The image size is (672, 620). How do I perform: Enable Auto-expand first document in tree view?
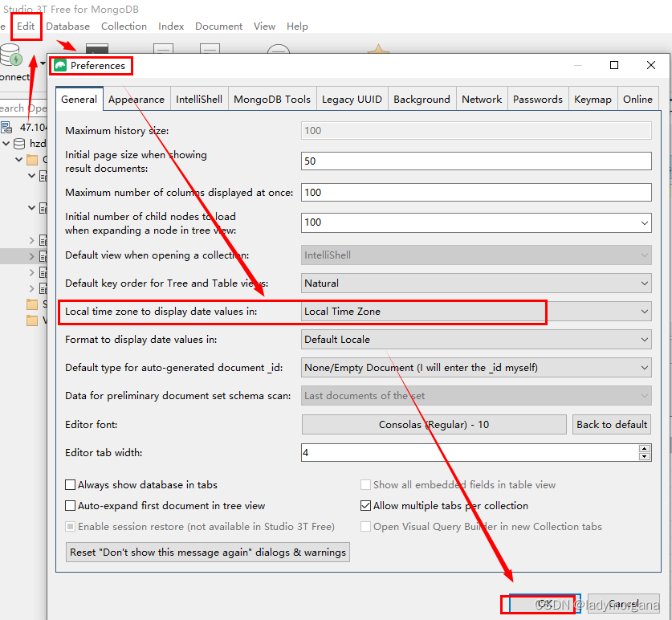click(71, 506)
